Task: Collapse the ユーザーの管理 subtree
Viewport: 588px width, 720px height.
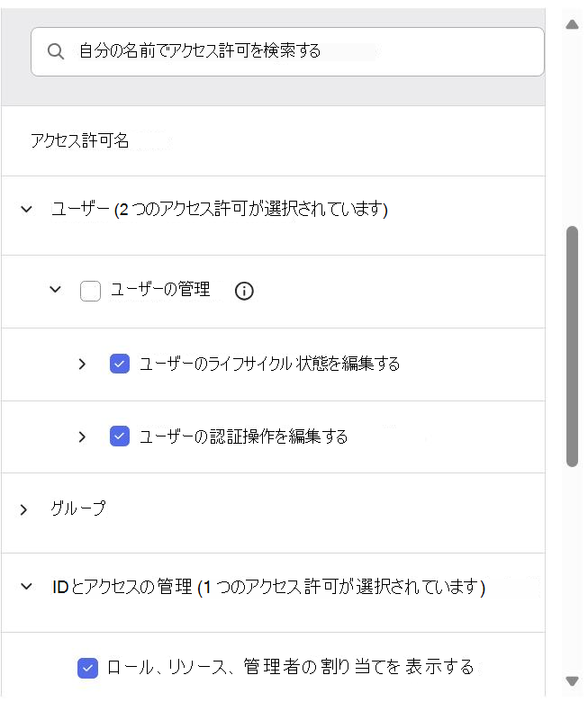Action: (x=54, y=290)
